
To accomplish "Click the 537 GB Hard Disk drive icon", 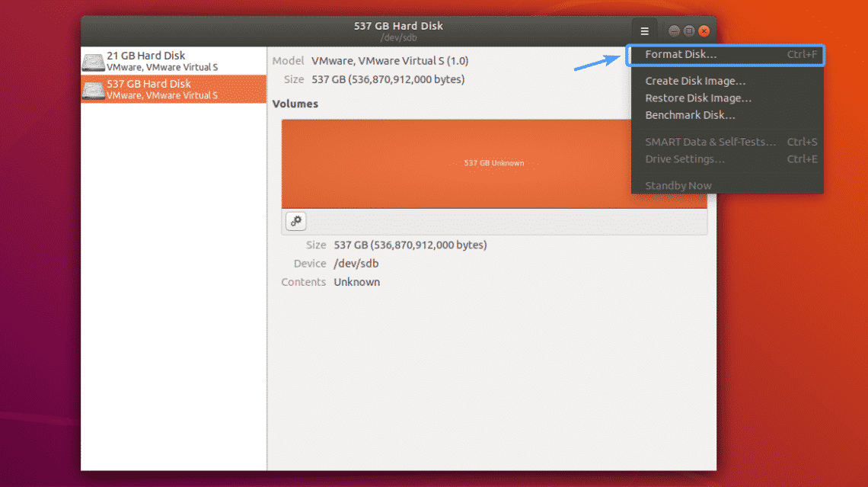I will tap(93, 90).
